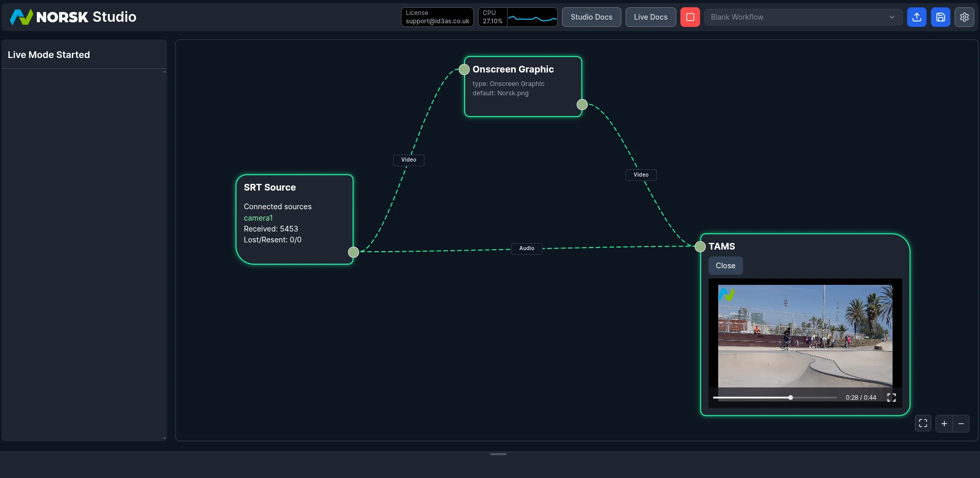Screen dimensions: 980x478
Task: Click the camera1 connected source link
Action: (258, 218)
